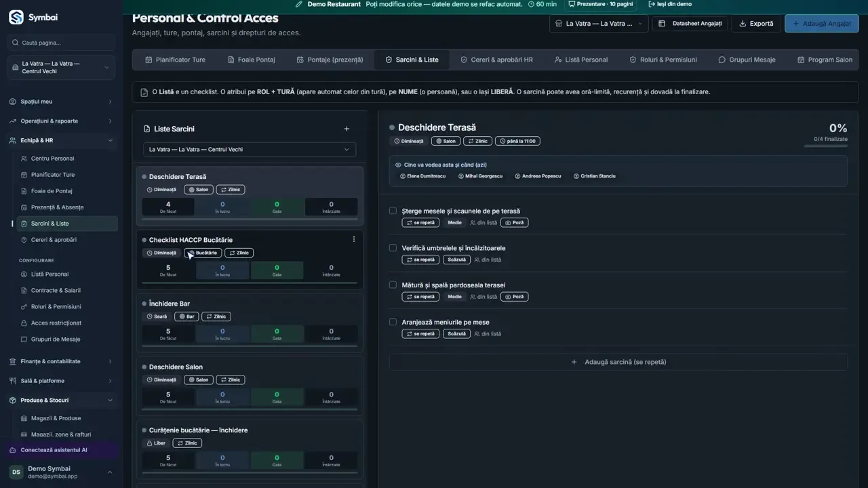Viewport: 868px width, 488px height.
Task: Click Adaugă sarcină (se repetă) button
Action: 618,362
